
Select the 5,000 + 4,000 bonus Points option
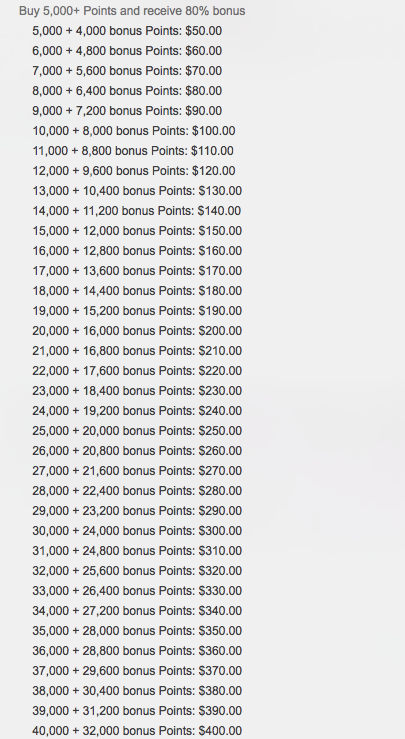pos(127,31)
